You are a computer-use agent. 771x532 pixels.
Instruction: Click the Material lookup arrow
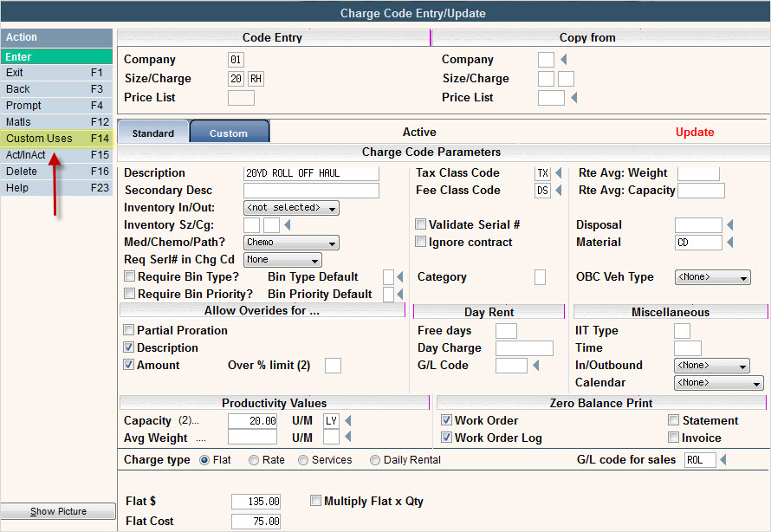click(730, 243)
